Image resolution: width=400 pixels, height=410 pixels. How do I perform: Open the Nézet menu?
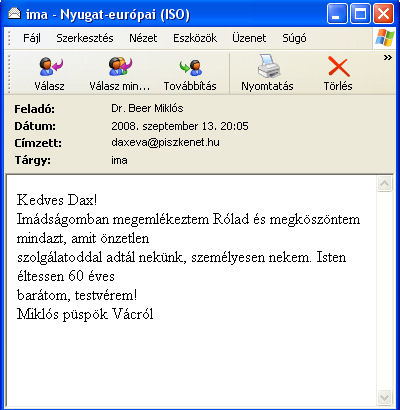[143, 38]
